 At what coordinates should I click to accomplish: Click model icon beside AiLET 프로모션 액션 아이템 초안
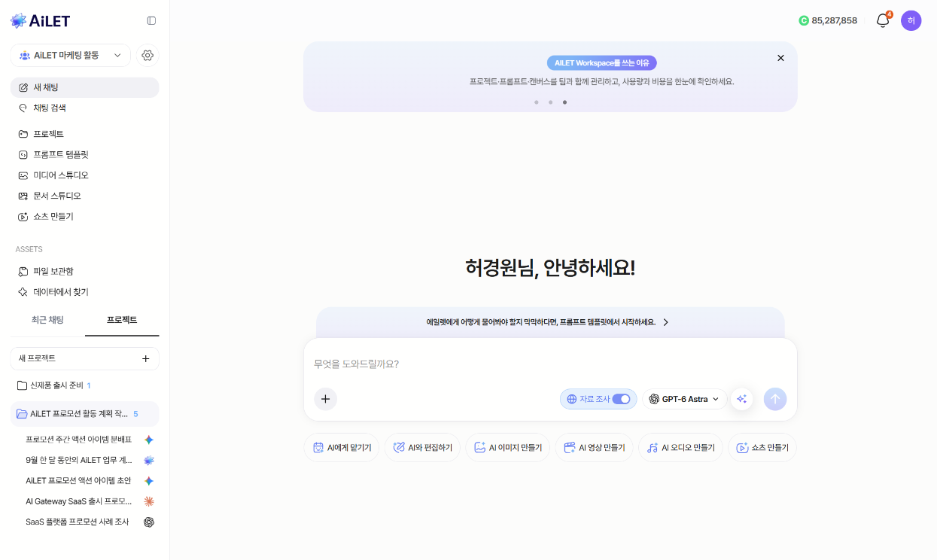[149, 480]
